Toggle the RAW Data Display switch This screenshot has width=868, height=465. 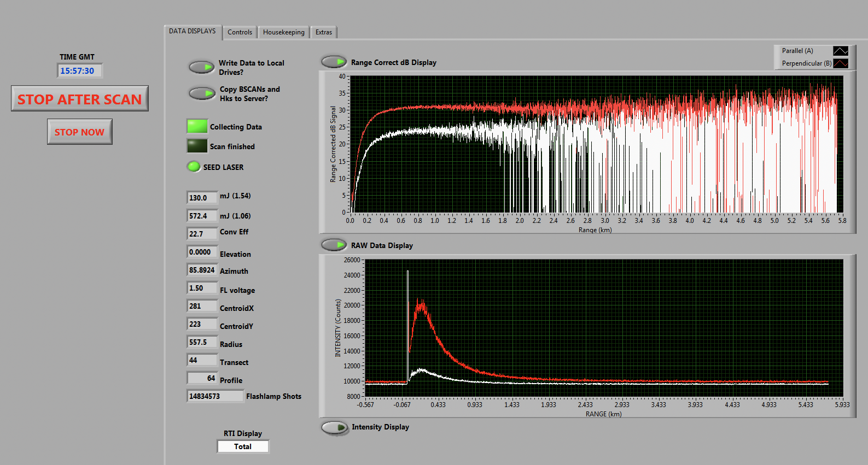(334, 245)
